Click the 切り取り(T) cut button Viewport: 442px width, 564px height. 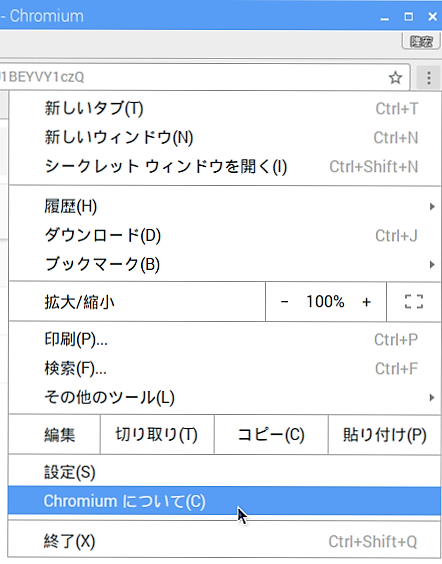[x=157, y=435]
